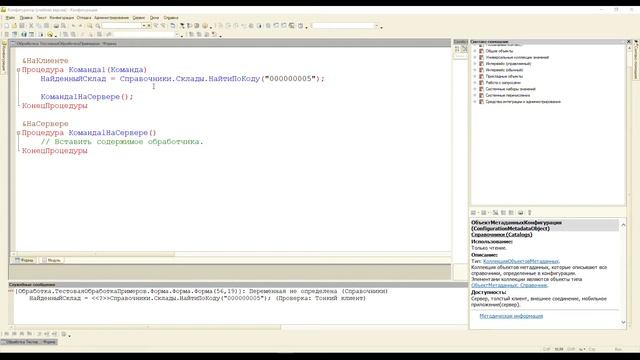Screen dimensions: 640x360
Task: Open the Окна menu
Action: click(154, 18)
